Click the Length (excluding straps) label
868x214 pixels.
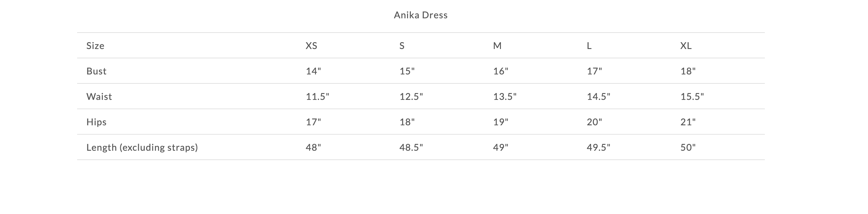coord(142,148)
